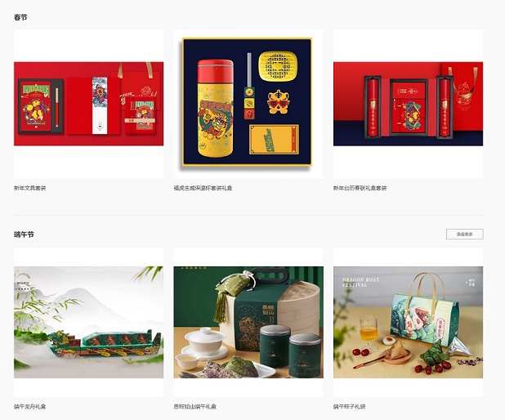Viewport: 505px width, 420px height.
Task: Open the 端午粽子礼袋 product image
Action: tap(408, 322)
